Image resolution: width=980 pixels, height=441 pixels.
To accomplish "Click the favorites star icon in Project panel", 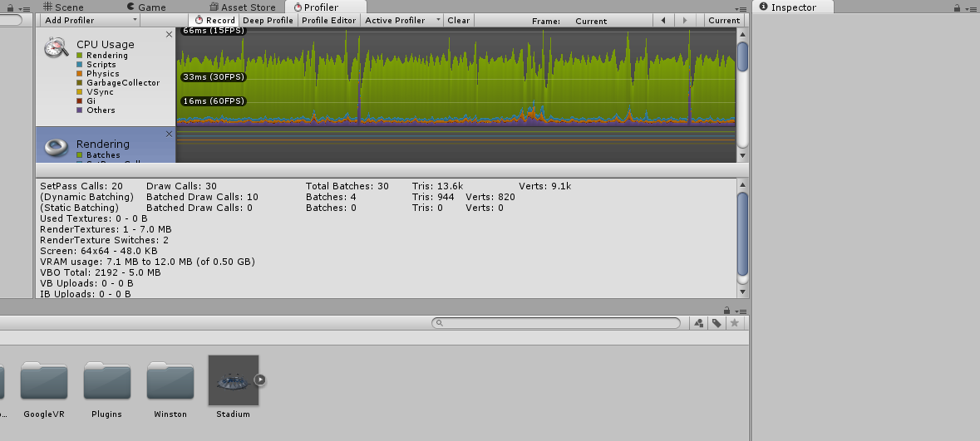I will coord(734,323).
